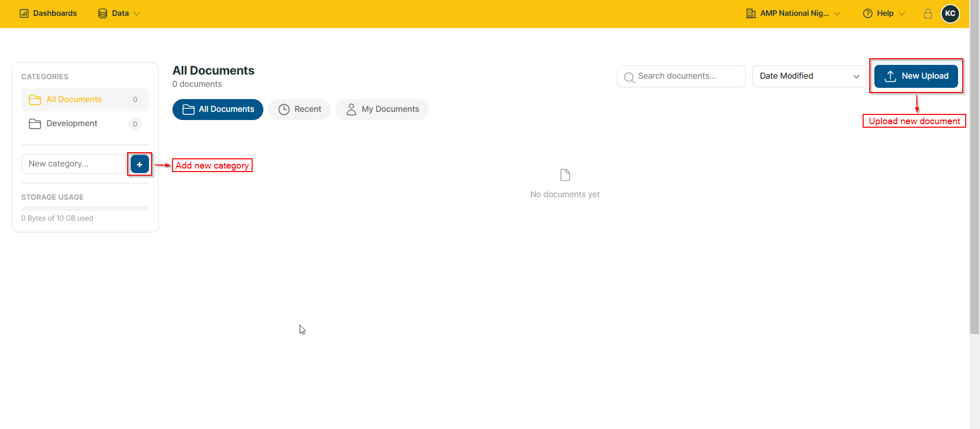Switch to the All Documents tab
The image size is (980, 429).
tap(218, 109)
